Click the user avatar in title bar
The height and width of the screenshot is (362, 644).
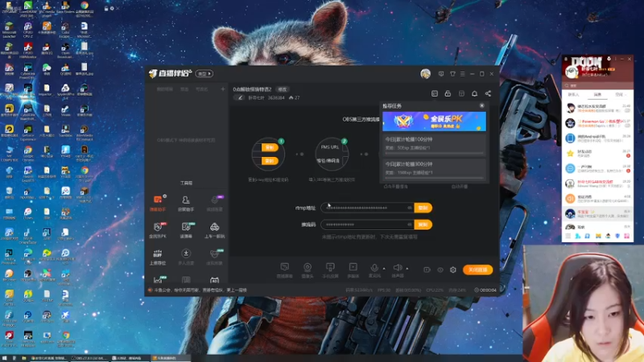click(x=426, y=74)
